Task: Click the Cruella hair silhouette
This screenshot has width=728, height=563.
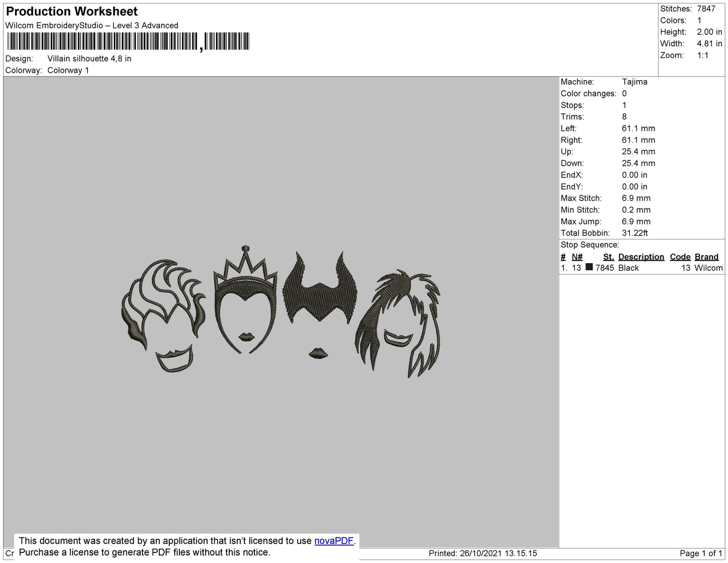Action: (399, 323)
